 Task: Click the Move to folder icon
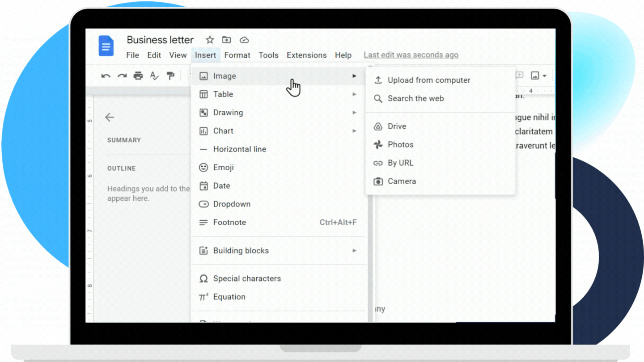click(x=226, y=40)
